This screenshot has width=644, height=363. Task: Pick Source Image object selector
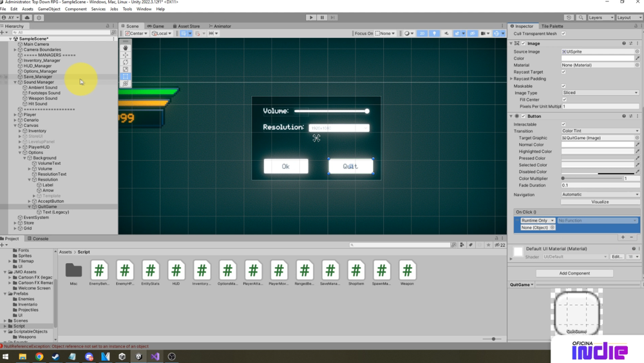coord(637,52)
